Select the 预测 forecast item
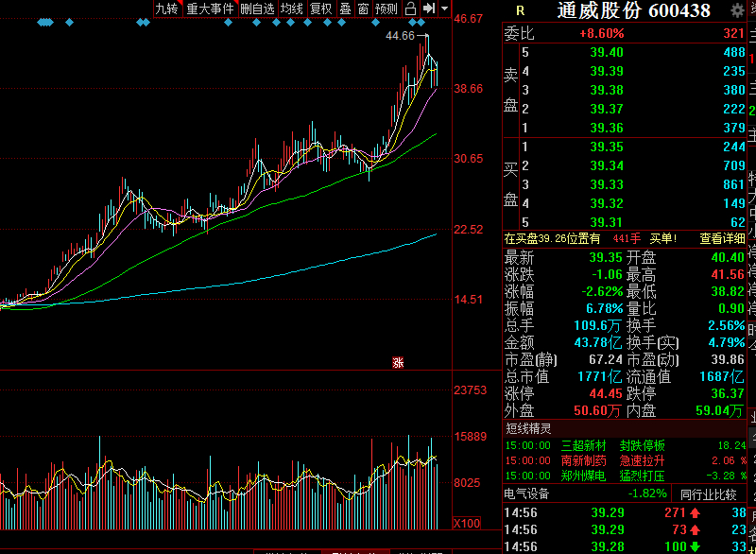This screenshot has height=554, width=756. coord(387,9)
